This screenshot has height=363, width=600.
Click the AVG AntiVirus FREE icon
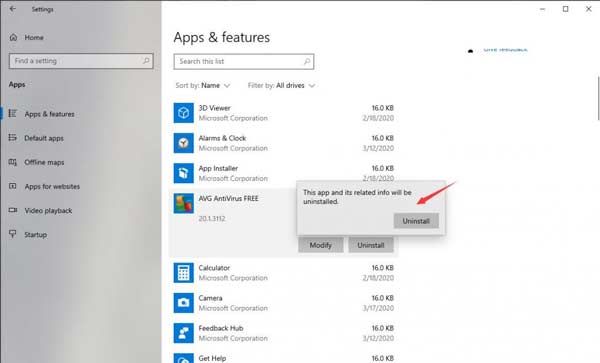click(184, 203)
